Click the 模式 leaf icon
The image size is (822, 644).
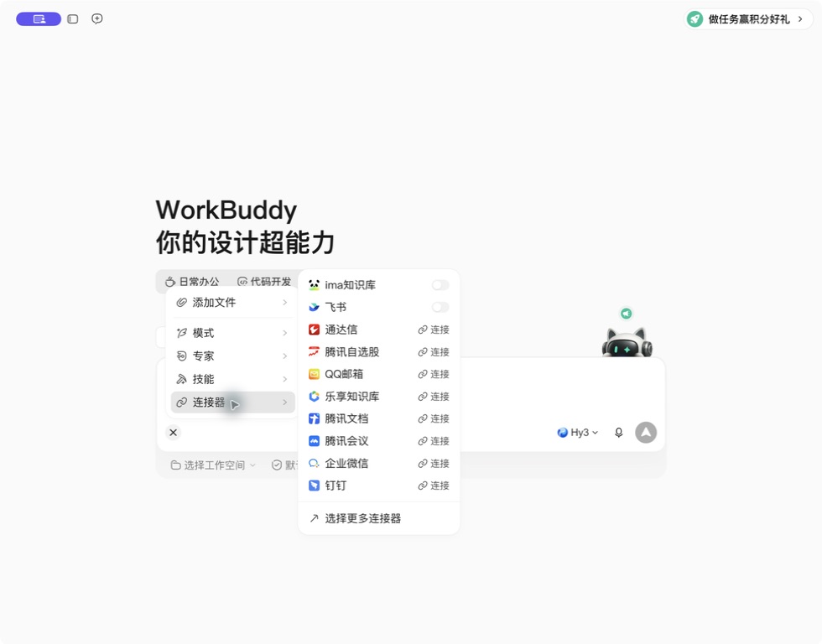(181, 333)
